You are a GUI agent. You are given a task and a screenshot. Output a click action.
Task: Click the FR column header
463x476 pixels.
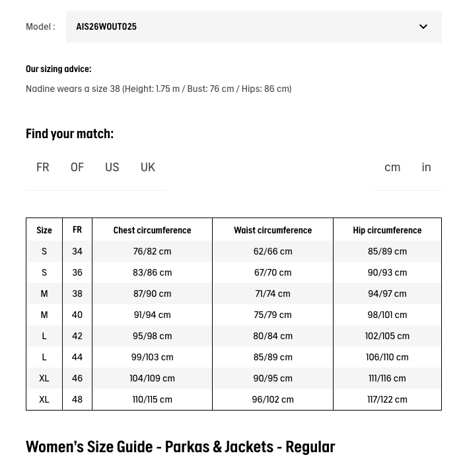(77, 230)
